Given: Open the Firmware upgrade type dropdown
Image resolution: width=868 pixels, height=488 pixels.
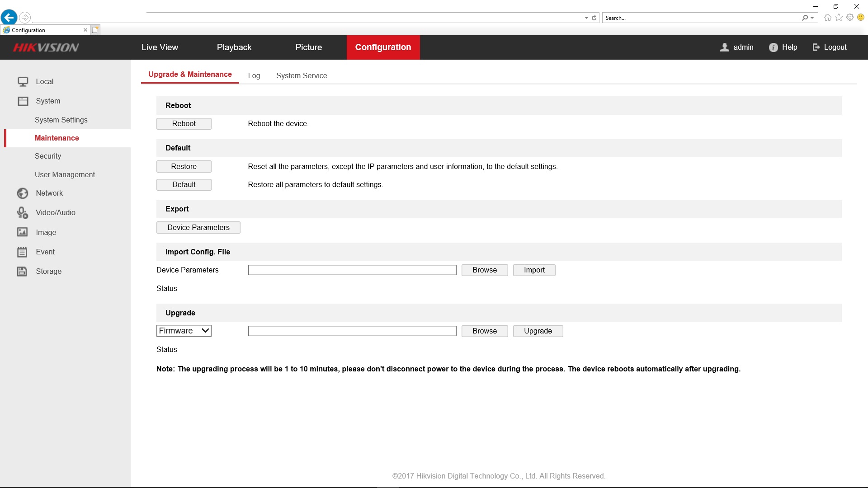Looking at the screenshot, I should 184,331.
